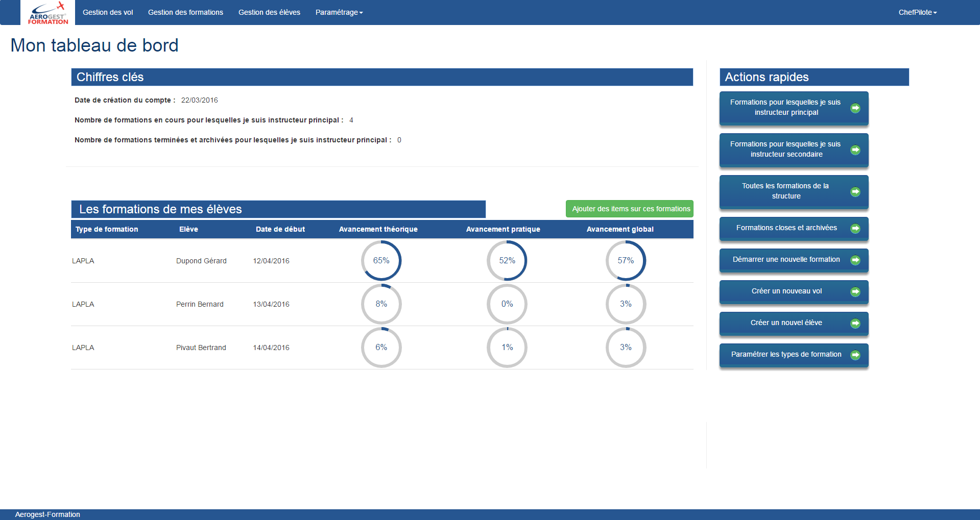
Task: Click 52% practical progress circle for Dupond Gérard
Action: (x=507, y=261)
